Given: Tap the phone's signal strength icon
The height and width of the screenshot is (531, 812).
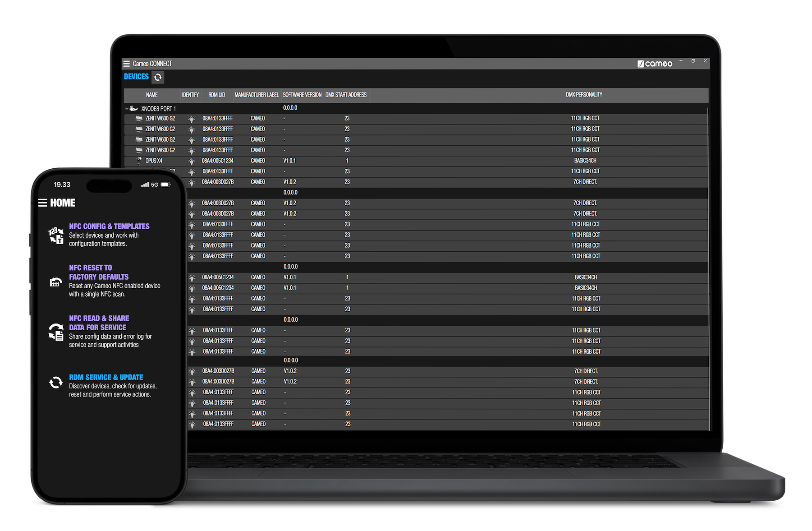Looking at the screenshot, I should [145, 185].
